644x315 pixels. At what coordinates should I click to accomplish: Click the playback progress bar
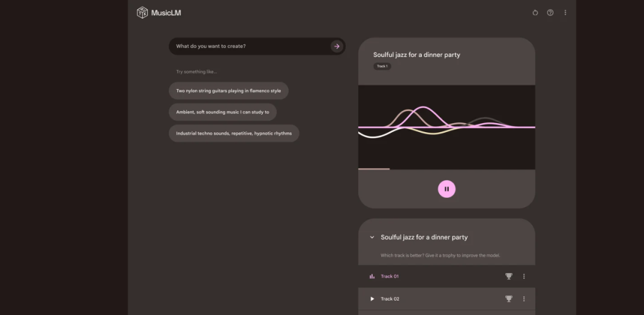(446, 169)
